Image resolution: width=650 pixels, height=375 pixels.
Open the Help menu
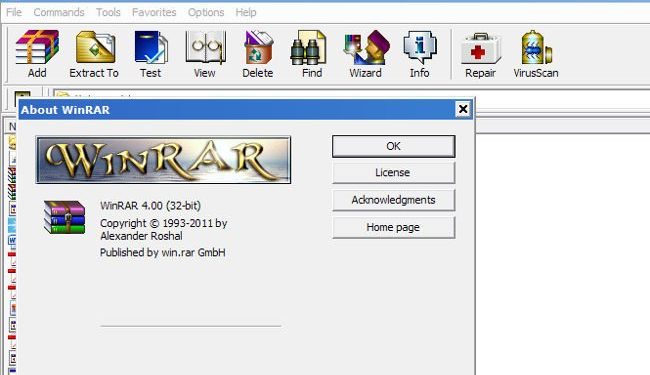pos(246,12)
